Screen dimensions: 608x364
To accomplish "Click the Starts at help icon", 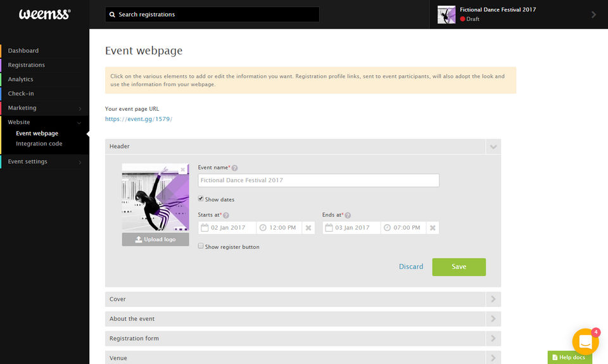I will point(225,215).
